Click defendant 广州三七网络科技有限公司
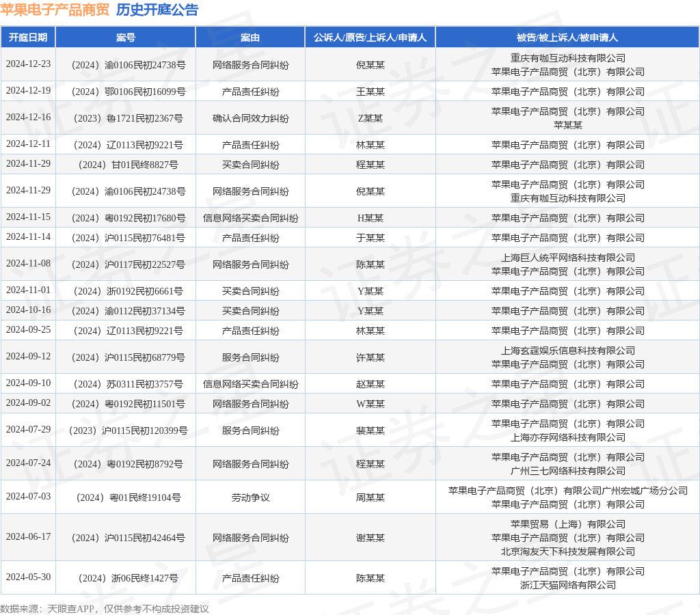This screenshot has height=615, width=700. click(x=568, y=471)
